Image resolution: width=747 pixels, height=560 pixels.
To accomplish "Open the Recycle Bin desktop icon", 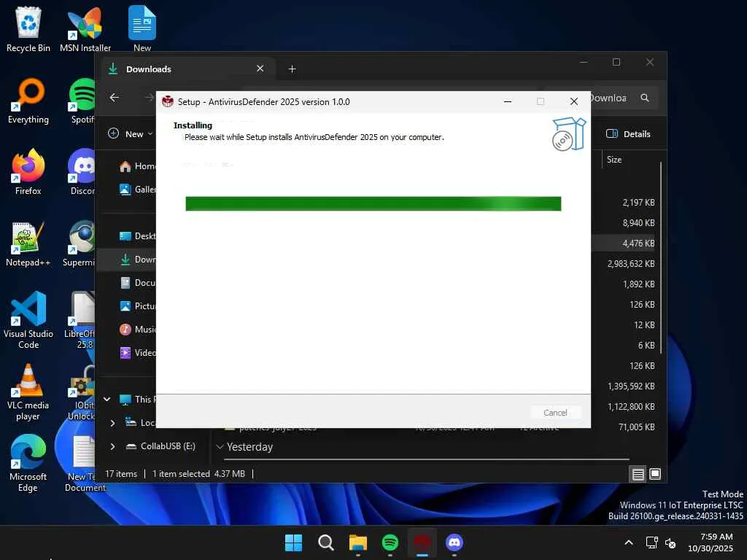I will click(28, 29).
